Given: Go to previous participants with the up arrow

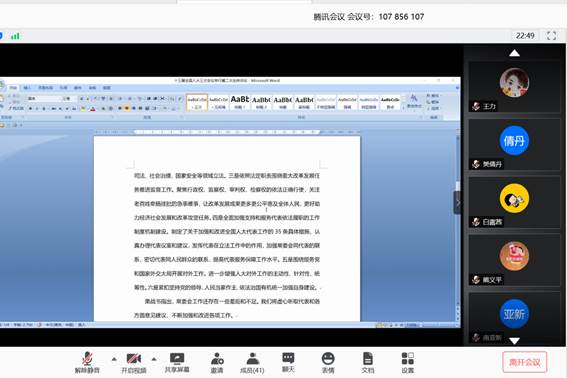Looking at the screenshot, I should pyautogui.click(x=514, y=54).
